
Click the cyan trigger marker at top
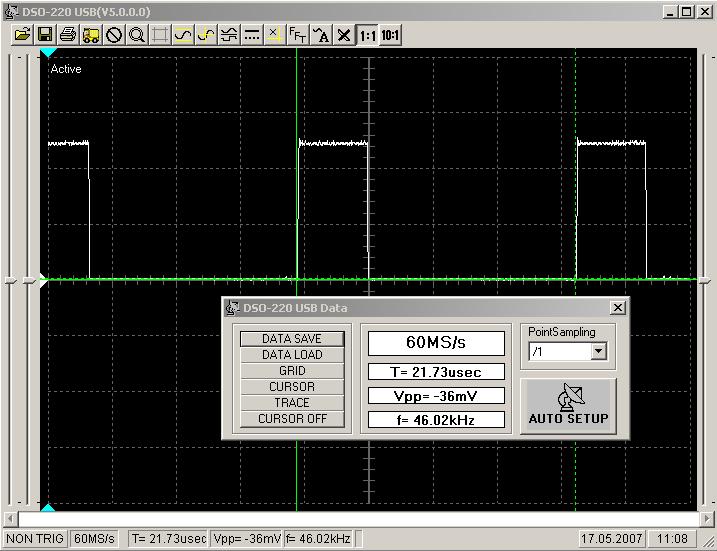(x=47, y=51)
